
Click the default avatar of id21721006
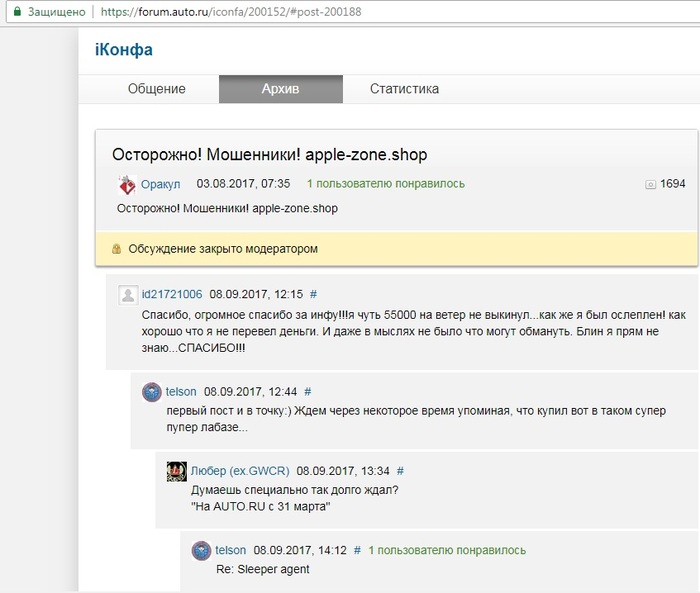[128, 295]
